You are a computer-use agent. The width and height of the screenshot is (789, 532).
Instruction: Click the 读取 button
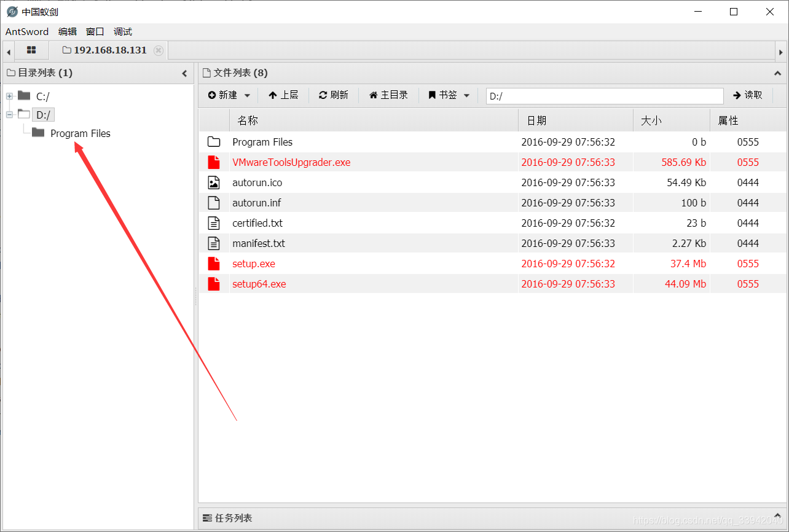[x=748, y=95]
